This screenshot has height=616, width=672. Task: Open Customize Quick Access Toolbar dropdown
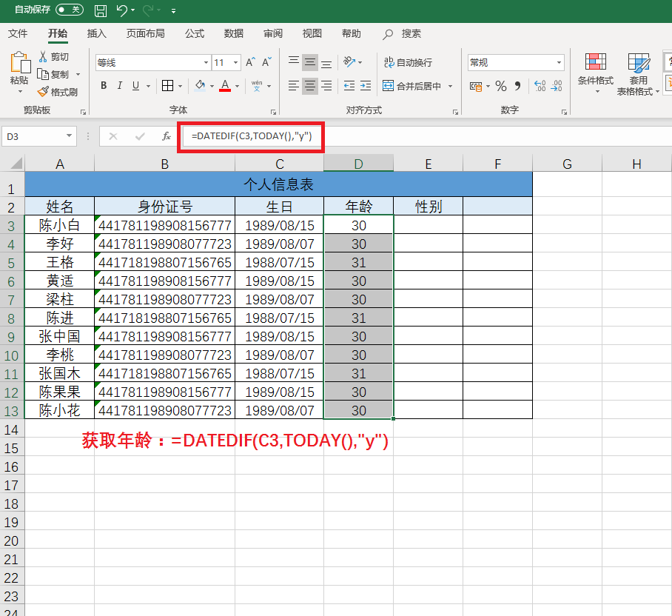[174, 11]
